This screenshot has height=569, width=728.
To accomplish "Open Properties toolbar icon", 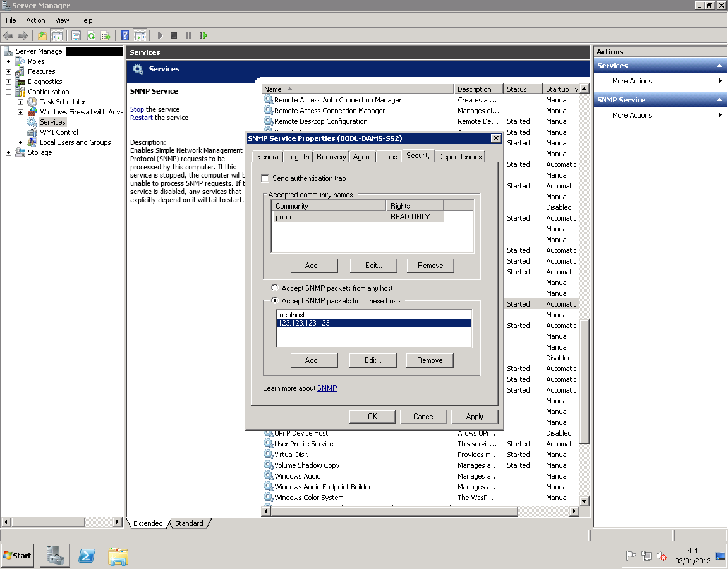I will (76, 35).
